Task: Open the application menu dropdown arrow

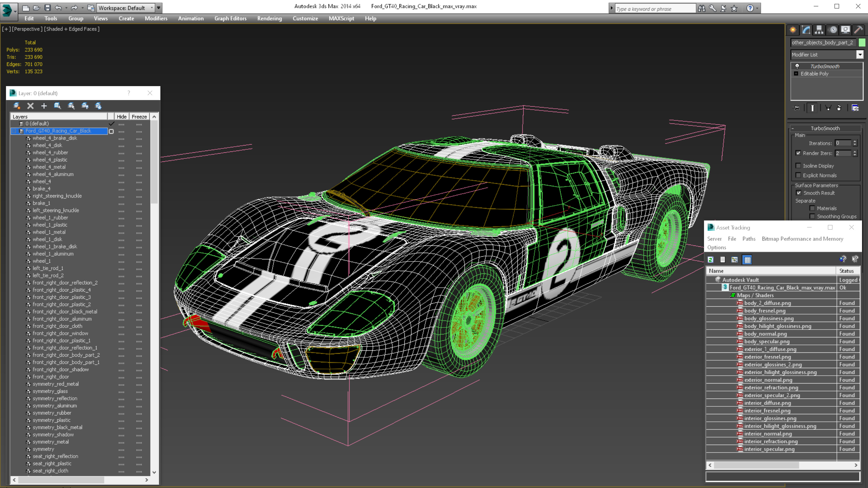Action: click(15, 11)
